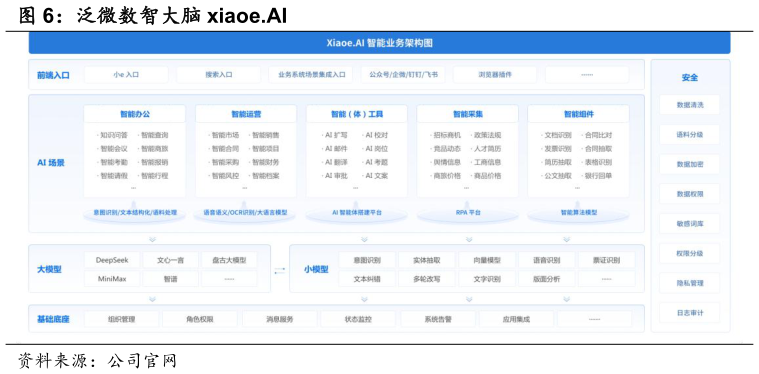Select the 敏感词库 box
The height and width of the screenshot is (374, 759).
pos(690,224)
